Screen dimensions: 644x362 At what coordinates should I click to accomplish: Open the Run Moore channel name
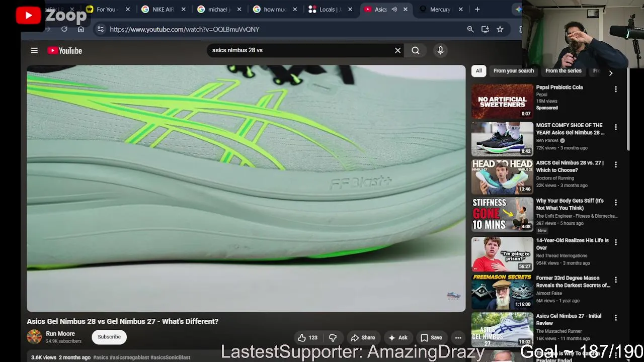point(60,334)
